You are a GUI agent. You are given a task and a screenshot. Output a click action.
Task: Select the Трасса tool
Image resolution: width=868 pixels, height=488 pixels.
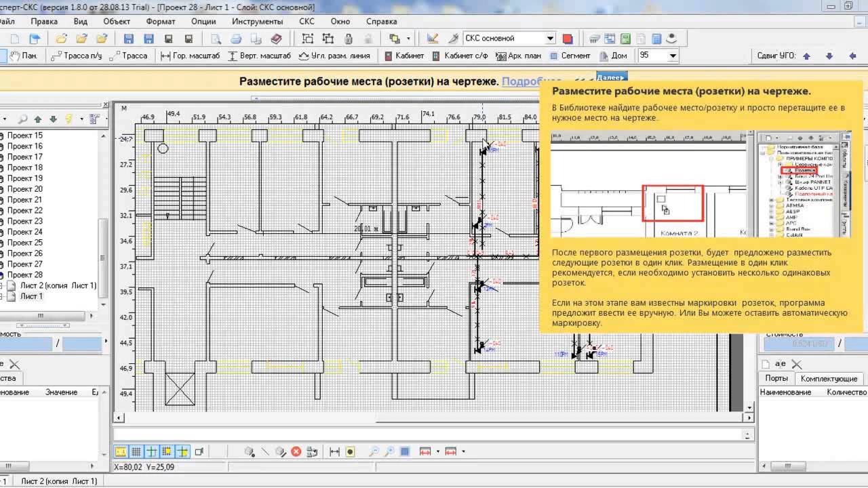pos(127,56)
